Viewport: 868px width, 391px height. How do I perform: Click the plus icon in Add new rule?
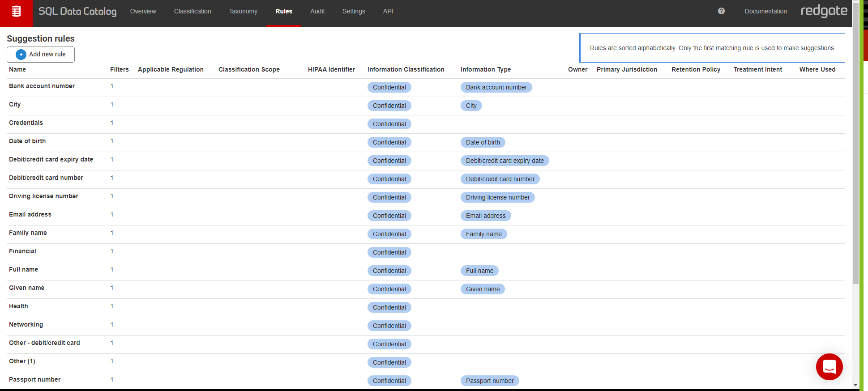point(21,55)
